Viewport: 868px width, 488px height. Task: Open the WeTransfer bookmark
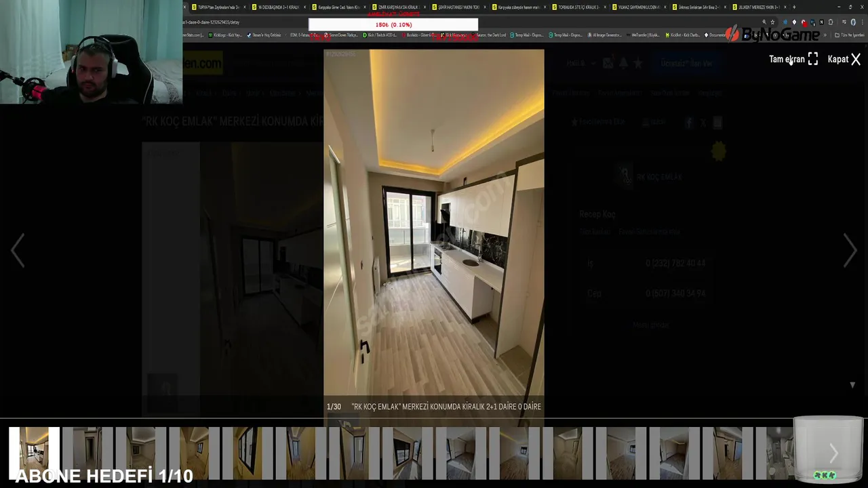click(x=644, y=35)
